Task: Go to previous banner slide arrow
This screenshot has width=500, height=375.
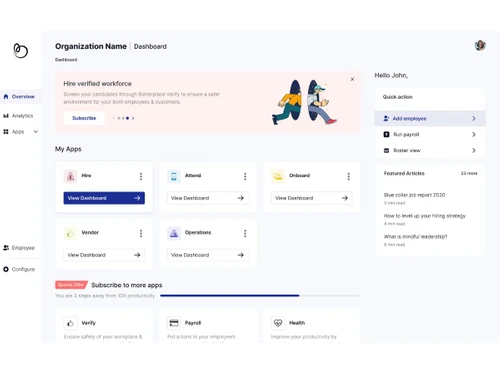Action: [x=113, y=118]
